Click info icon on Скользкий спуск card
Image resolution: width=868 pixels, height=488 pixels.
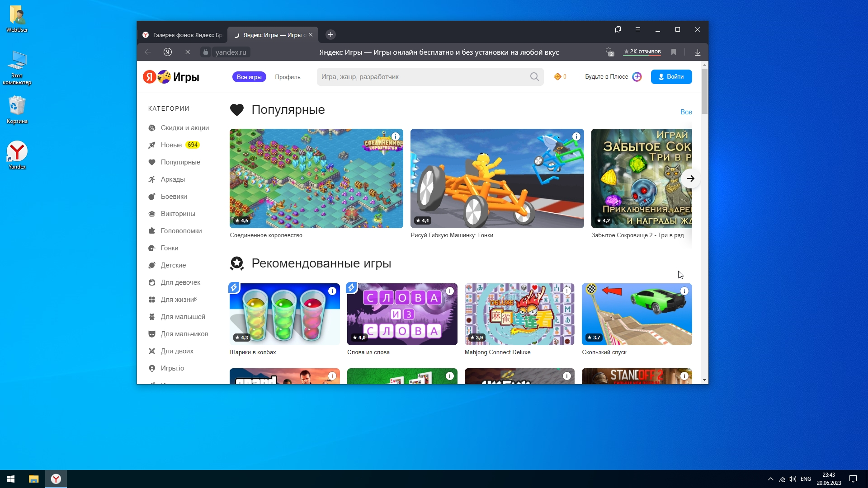(684, 291)
